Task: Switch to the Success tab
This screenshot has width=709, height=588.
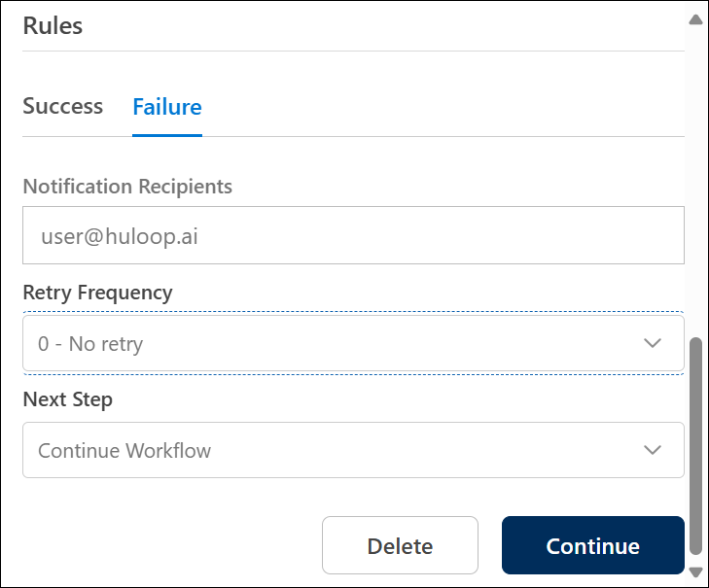Action: [x=62, y=107]
